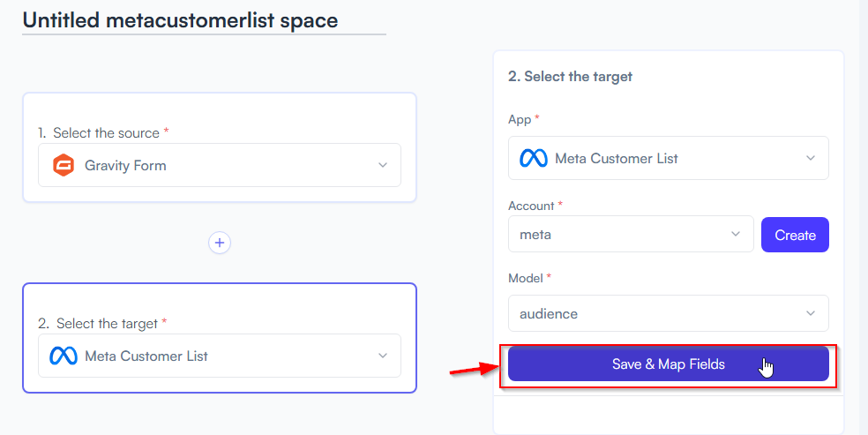Add a step with the plus icon

tap(220, 243)
